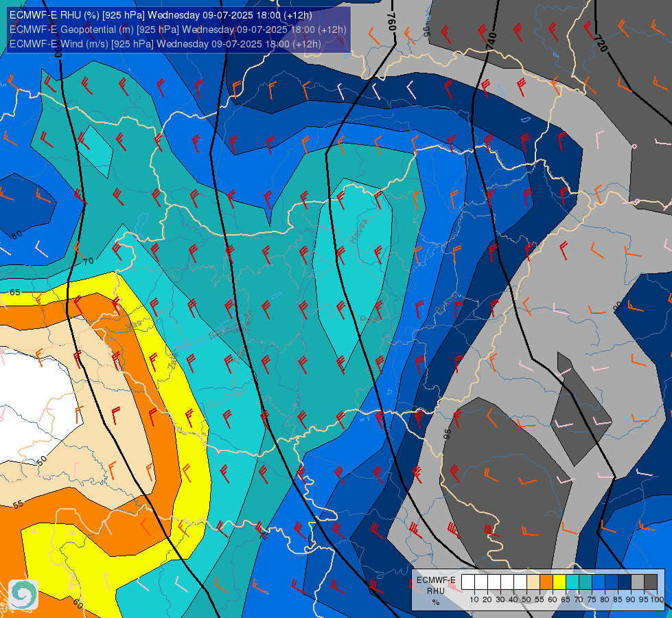672x618 pixels.
Task: Click the 720 geopotential contour label
Action: pos(601,43)
